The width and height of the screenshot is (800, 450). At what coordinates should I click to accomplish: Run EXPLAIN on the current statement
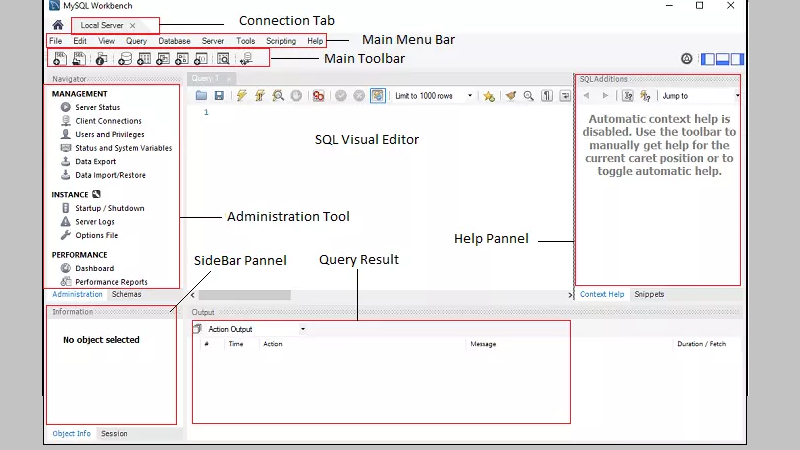tap(278, 95)
